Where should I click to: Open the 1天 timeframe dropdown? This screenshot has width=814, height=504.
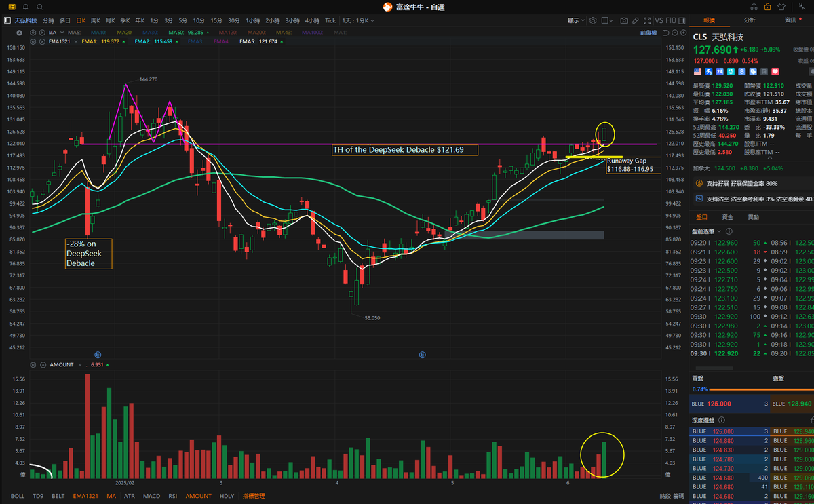[360, 20]
